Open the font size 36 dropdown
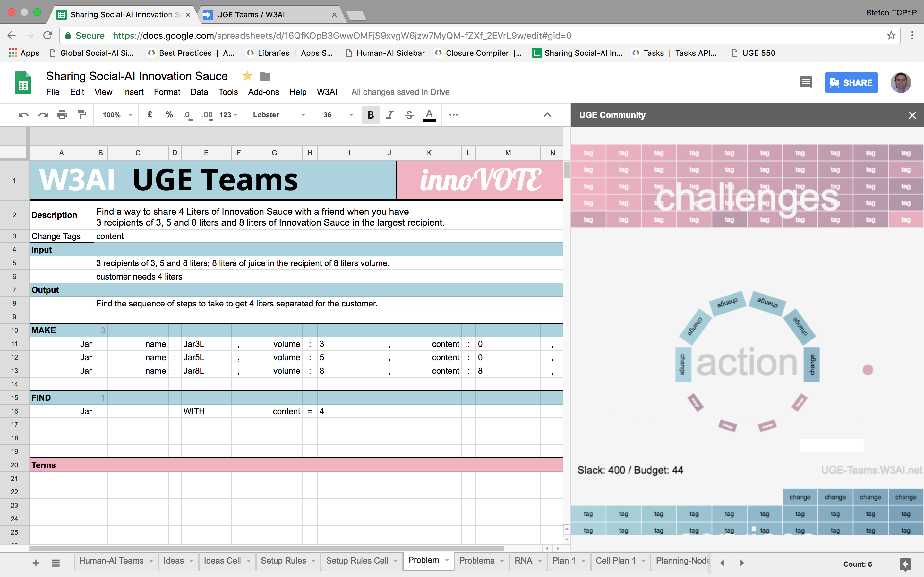Viewport: 924px width, 577px height. coord(338,115)
